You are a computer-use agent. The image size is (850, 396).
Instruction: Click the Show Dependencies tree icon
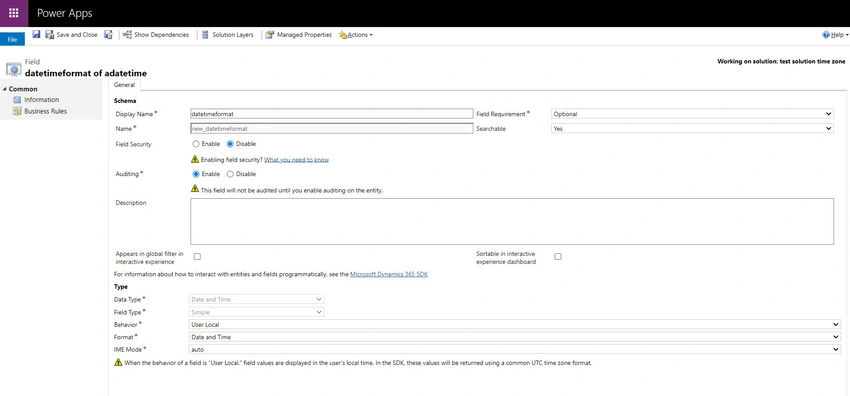127,35
